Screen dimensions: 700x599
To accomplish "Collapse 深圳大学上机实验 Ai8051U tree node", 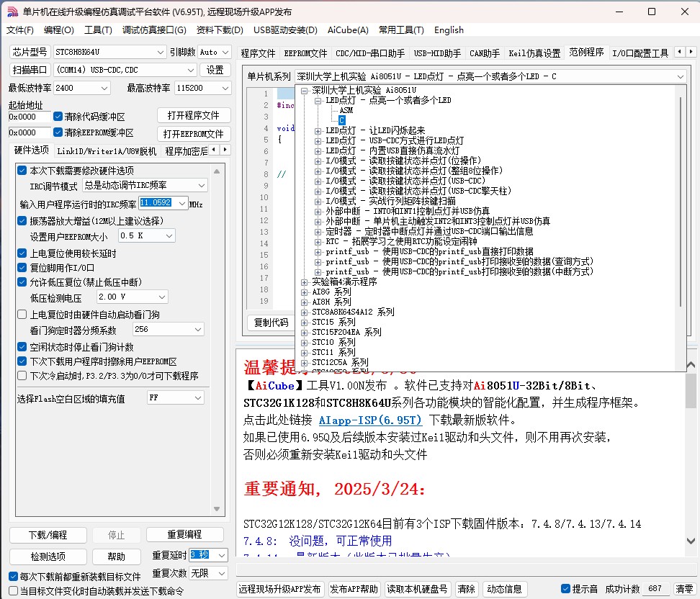I will pyautogui.click(x=304, y=91).
